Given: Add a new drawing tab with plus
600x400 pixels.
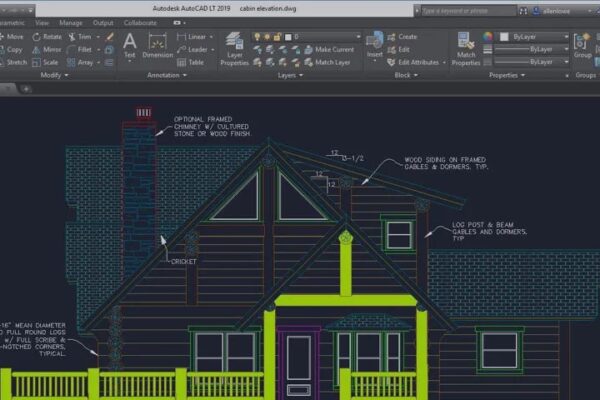Looking at the screenshot, I should (26, 89).
